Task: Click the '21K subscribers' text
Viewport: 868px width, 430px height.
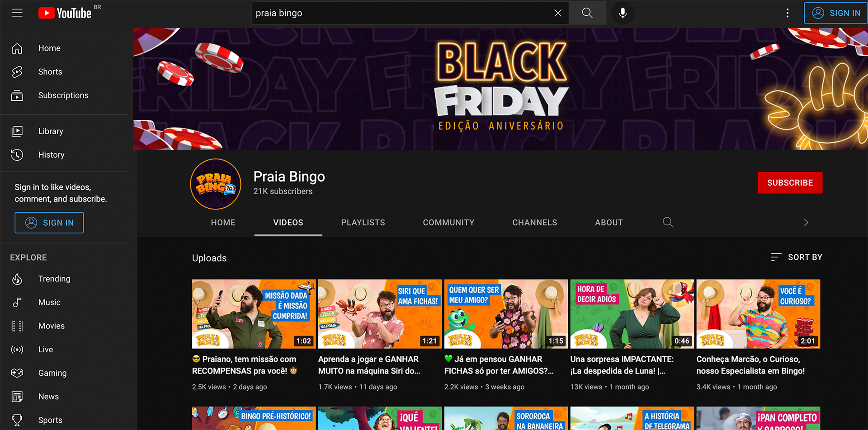Action: (x=283, y=192)
